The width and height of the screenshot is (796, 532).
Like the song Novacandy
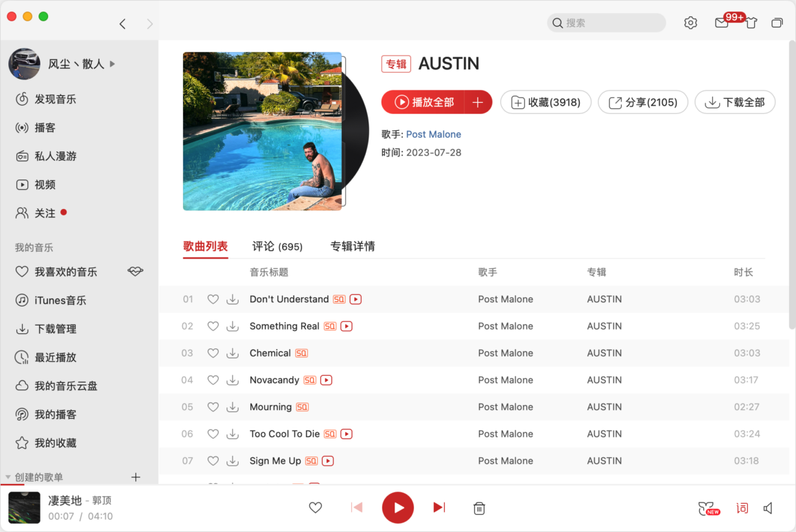(213, 380)
